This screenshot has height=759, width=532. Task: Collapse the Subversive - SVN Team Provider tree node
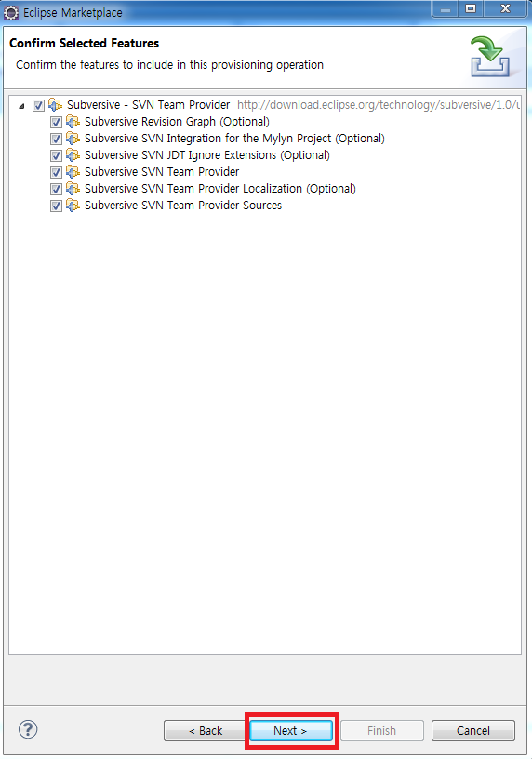click(21, 105)
